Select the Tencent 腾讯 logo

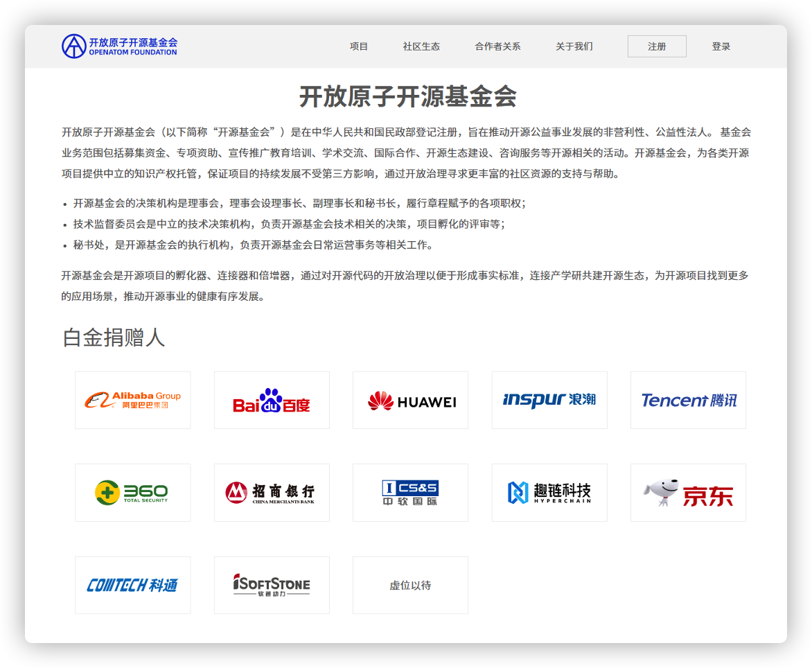click(x=687, y=400)
